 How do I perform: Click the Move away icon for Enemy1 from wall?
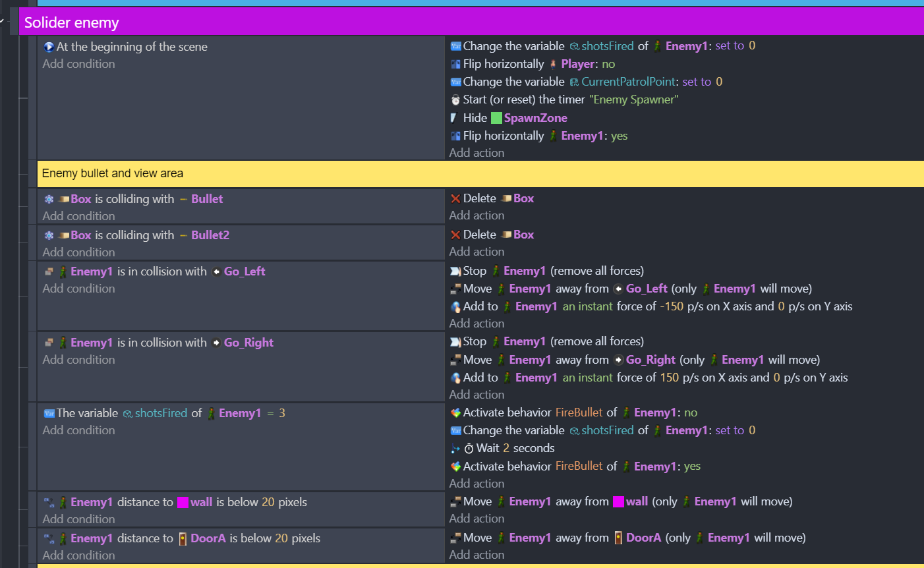[x=455, y=501]
